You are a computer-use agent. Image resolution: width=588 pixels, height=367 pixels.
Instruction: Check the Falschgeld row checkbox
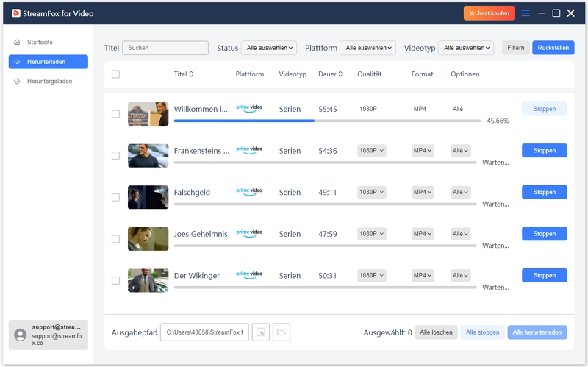tap(116, 197)
